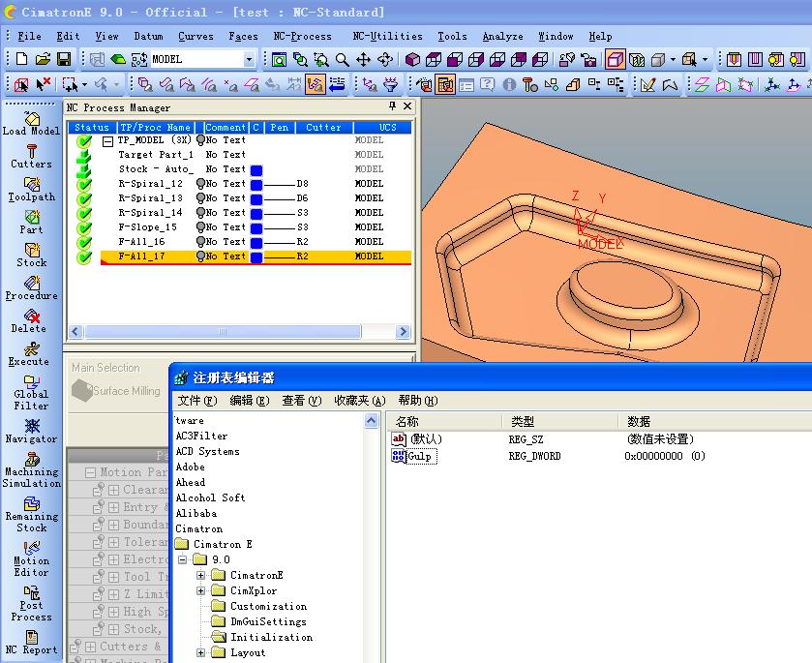The height and width of the screenshot is (663, 812).
Task: Click the blue color swatch for Stock - Auto_
Action: coord(256,170)
